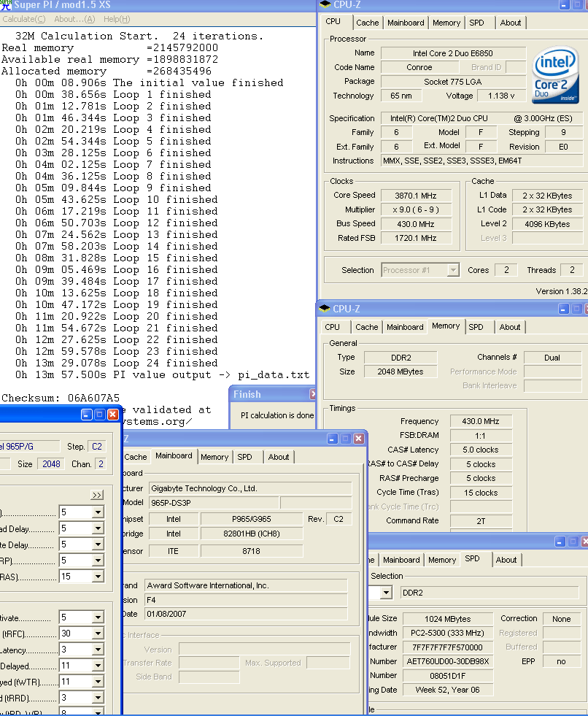Select SPD tab in CPU-Z Memory window
This screenshot has width=588, height=716.
476,327
